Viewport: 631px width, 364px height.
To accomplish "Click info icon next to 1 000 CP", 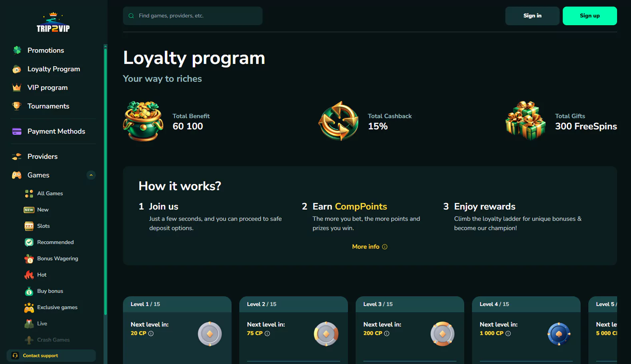I will [x=508, y=334].
